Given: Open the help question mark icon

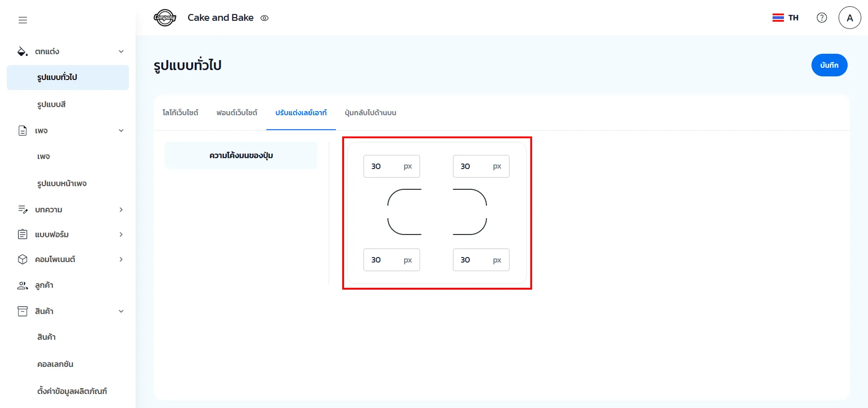Looking at the screenshot, I should (x=821, y=18).
